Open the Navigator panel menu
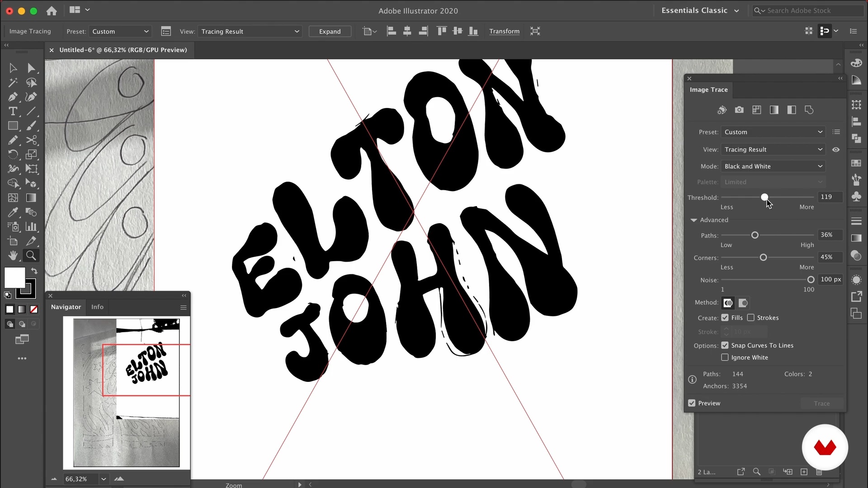868x488 pixels. click(x=183, y=307)
